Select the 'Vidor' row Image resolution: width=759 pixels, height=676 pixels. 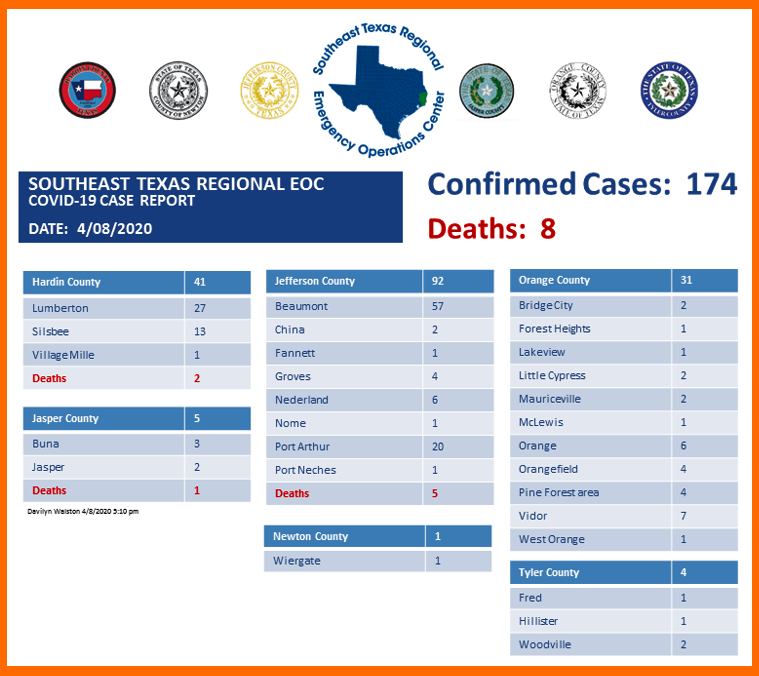click(x=624, y=516)
